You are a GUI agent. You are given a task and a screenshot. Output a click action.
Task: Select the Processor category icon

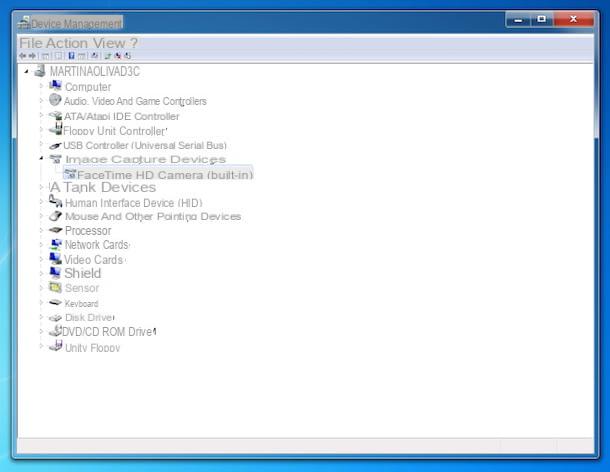(x=56, y=230)
